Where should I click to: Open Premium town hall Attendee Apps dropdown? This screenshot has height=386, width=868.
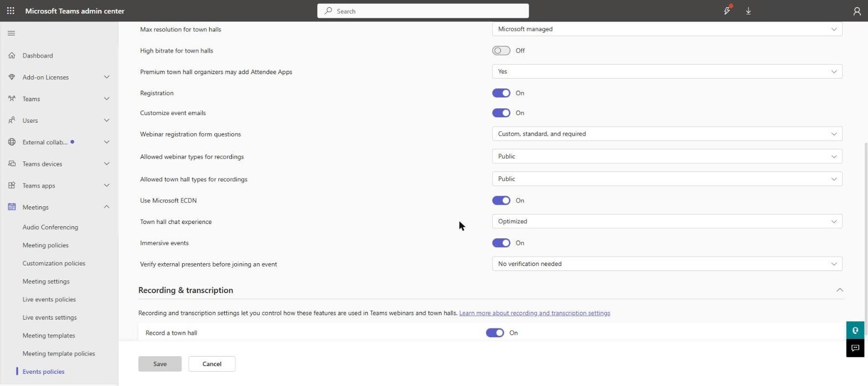point(667,71)
